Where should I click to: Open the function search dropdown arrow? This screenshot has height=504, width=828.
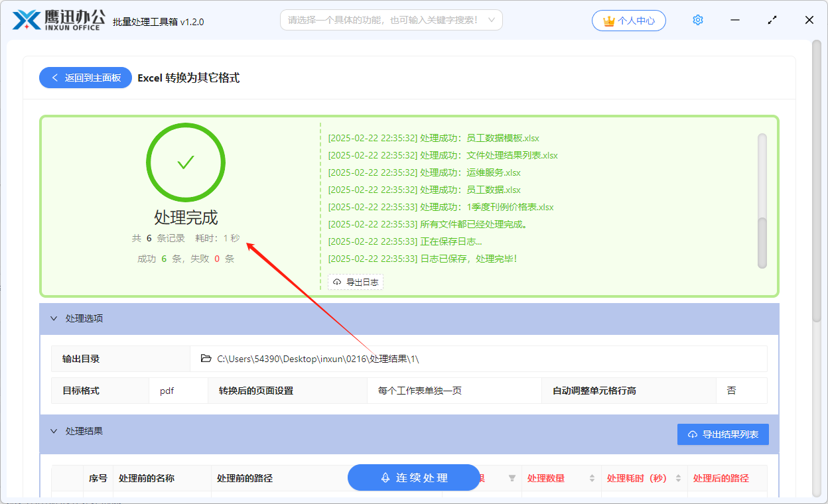pyautogui.click(x=492, y=20)
